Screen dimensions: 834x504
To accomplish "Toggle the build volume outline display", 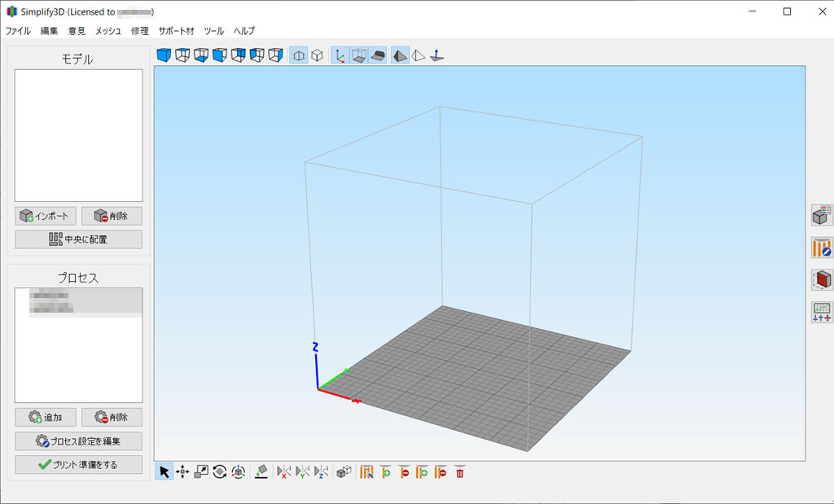I will click(358, 55).
